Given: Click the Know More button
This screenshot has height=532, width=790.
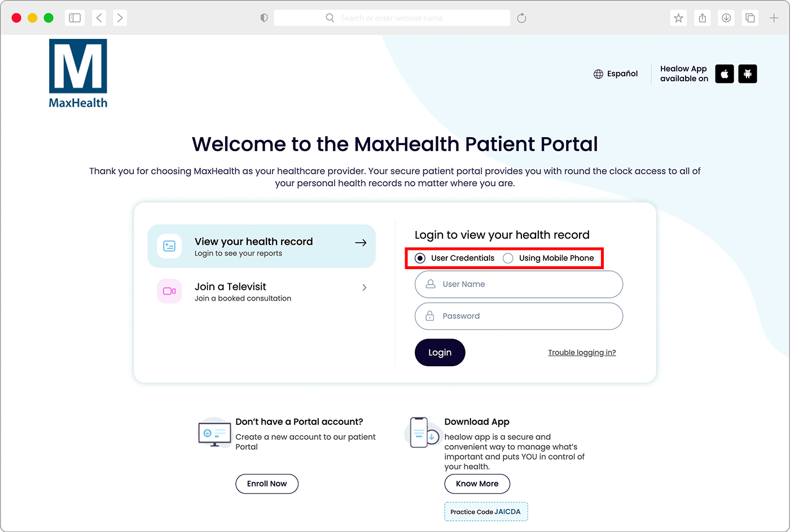Looking at the screenshot, I should click(477, 483).
